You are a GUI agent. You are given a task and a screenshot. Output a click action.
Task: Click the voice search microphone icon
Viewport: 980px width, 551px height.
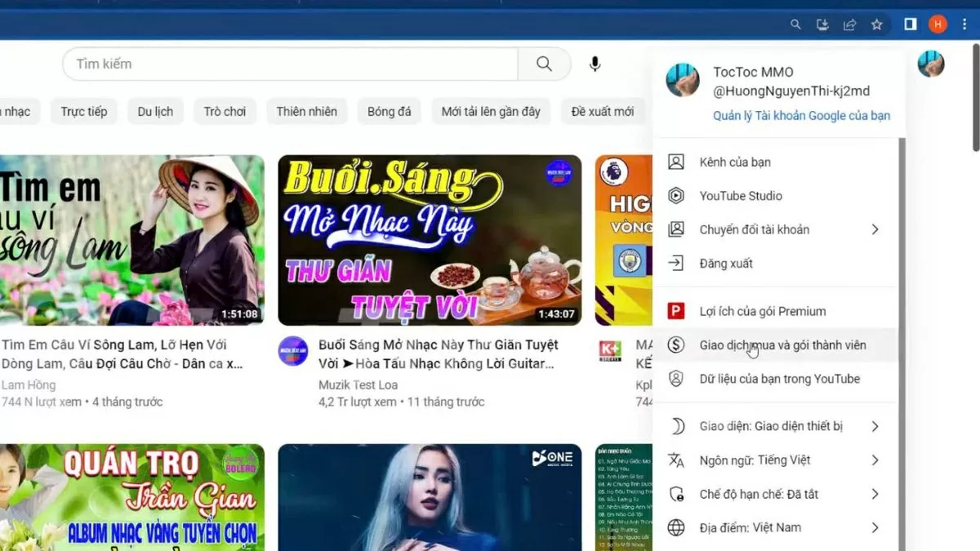pos(594,64)
